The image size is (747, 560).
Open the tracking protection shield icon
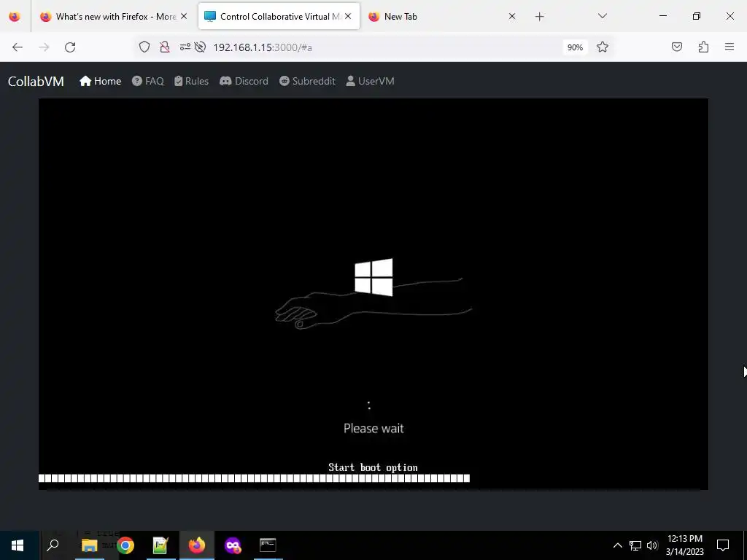coord(144,47)
